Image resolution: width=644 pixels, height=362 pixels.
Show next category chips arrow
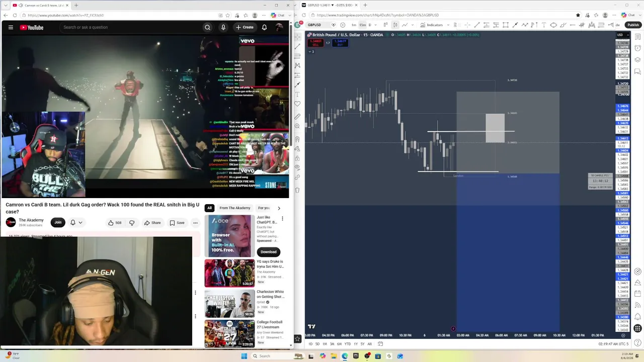(279, 208)
